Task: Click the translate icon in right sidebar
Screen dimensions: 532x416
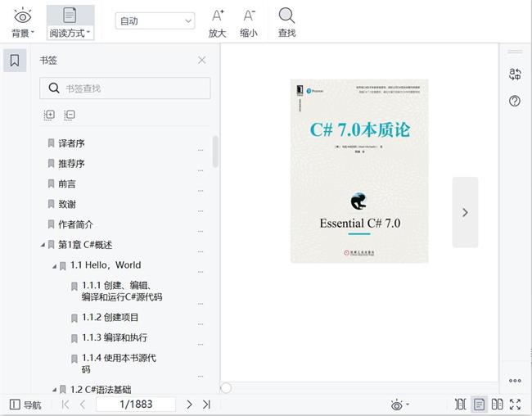Action: (515, 74)
